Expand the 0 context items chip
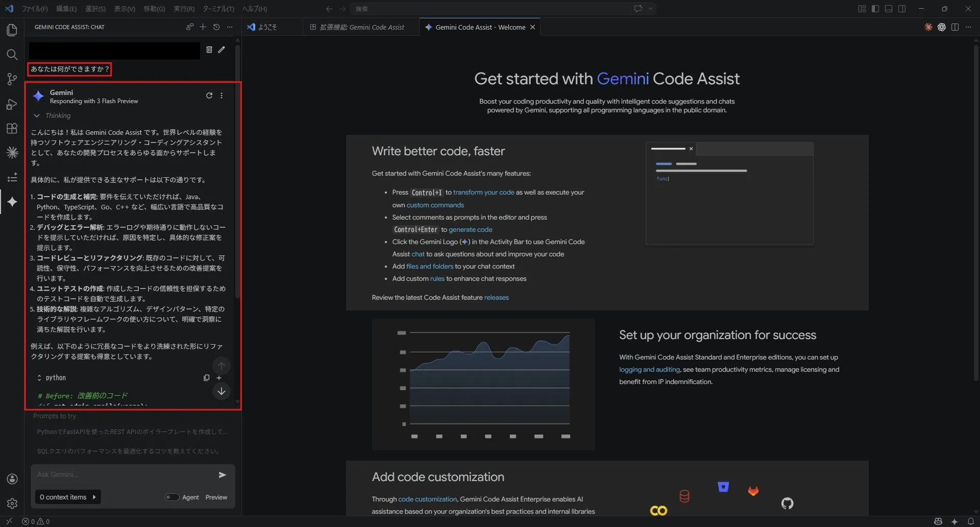The width and height of the screenshot is (980, 527). pos(68,497)
